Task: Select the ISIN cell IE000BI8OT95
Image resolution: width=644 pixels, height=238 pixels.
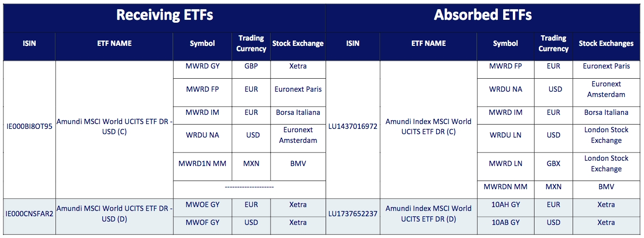Action: click(29, 126)
